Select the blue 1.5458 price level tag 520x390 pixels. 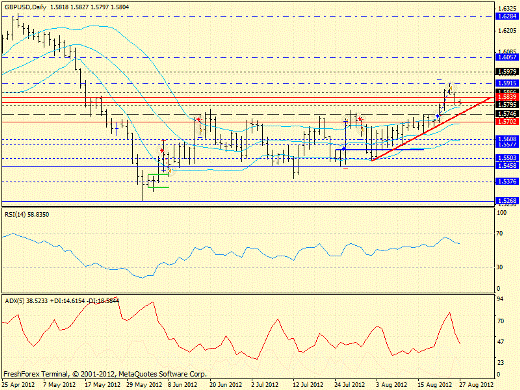click(507, 165)
